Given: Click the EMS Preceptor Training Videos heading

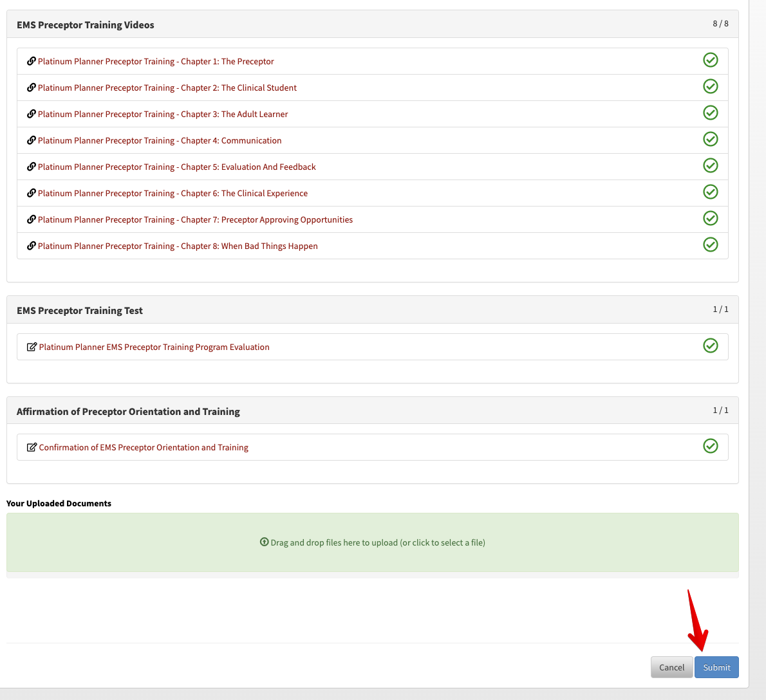Looking at the screenshot, I should click(86, 25).
